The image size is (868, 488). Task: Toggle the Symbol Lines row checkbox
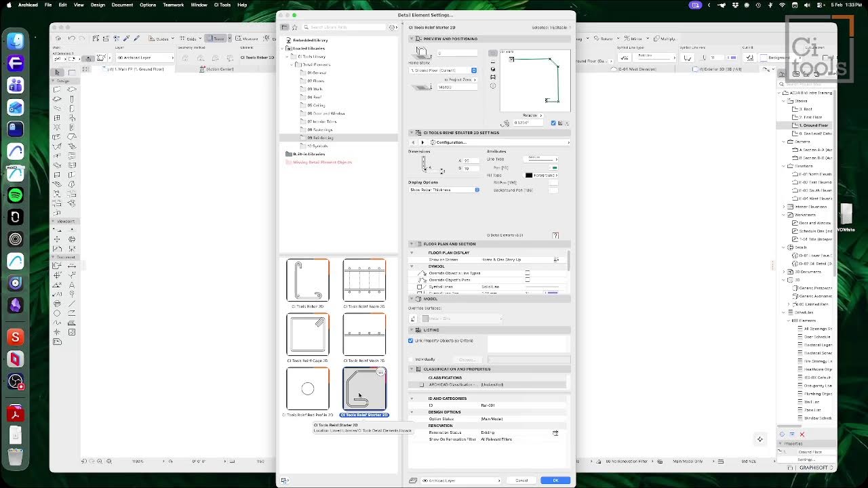pos(420,287)
